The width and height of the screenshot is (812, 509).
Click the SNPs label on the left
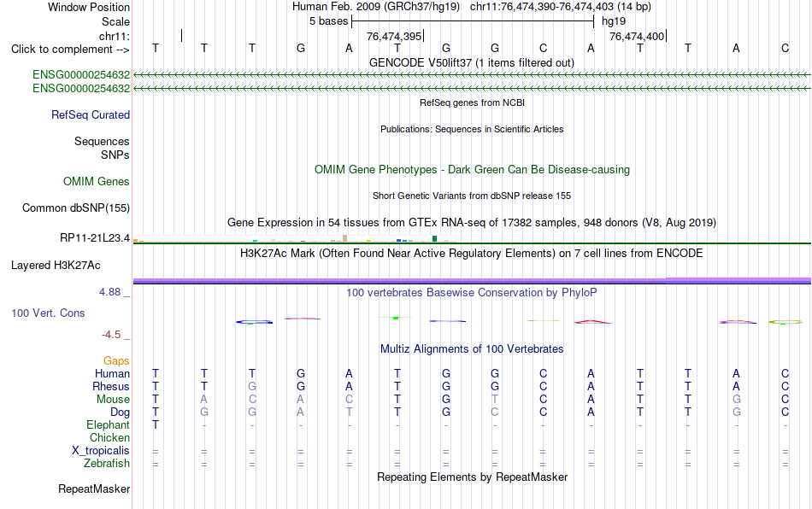click(x=115, y=155)
